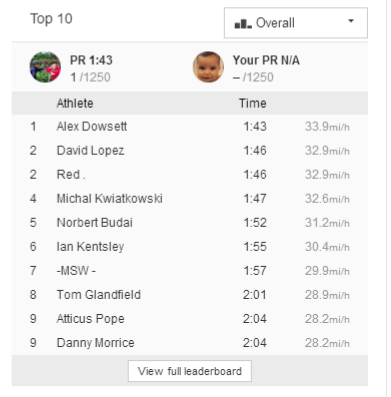The height and width of the screenshot is (397, 391).
Task: Open your baby-face profile avatar
Action: point(208,67)
